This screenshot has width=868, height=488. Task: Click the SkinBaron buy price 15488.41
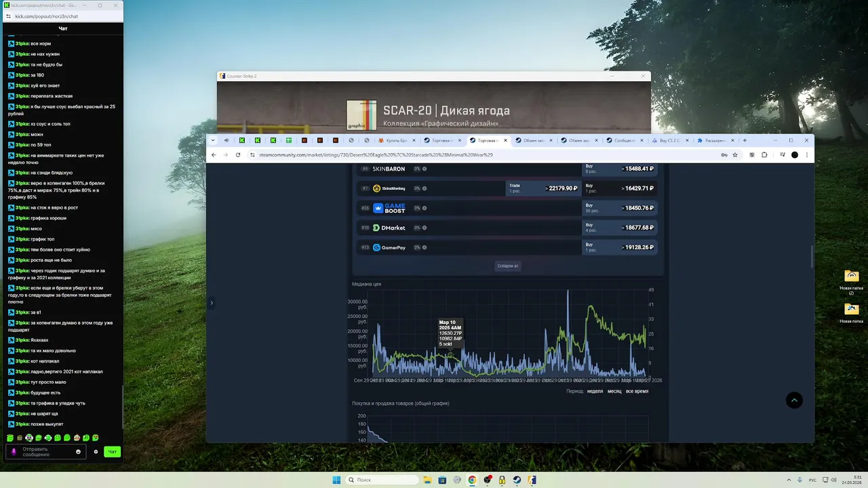619,169
